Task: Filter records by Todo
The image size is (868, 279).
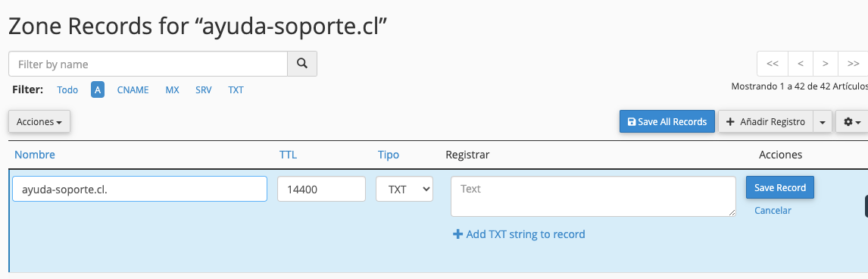Action: point(67,89)
